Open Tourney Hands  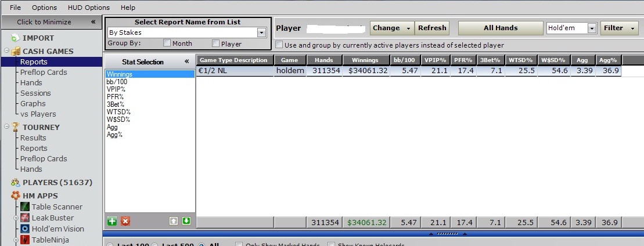(31, 169)
